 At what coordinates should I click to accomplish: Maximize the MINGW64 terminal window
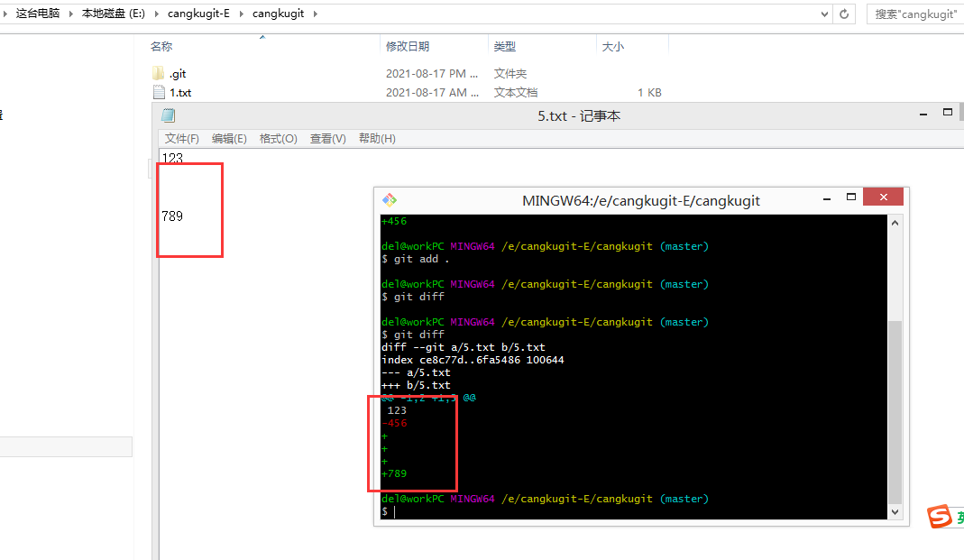pyautogui.click(x=851, y=197)
